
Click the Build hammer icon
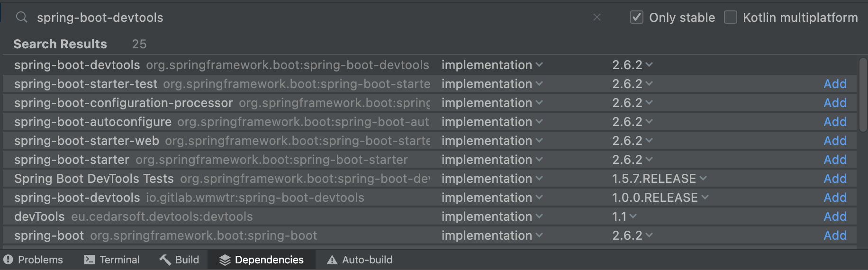165,260
